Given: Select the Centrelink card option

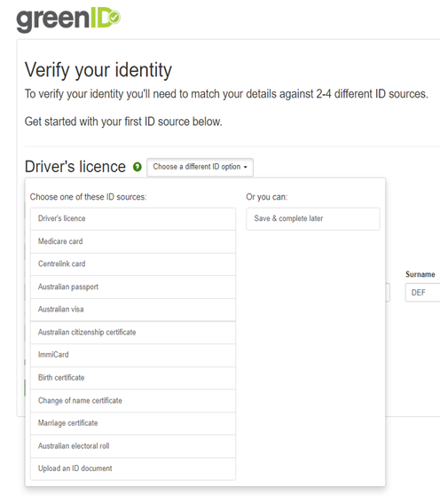Looking at the screenshot, I should (133, 264).
